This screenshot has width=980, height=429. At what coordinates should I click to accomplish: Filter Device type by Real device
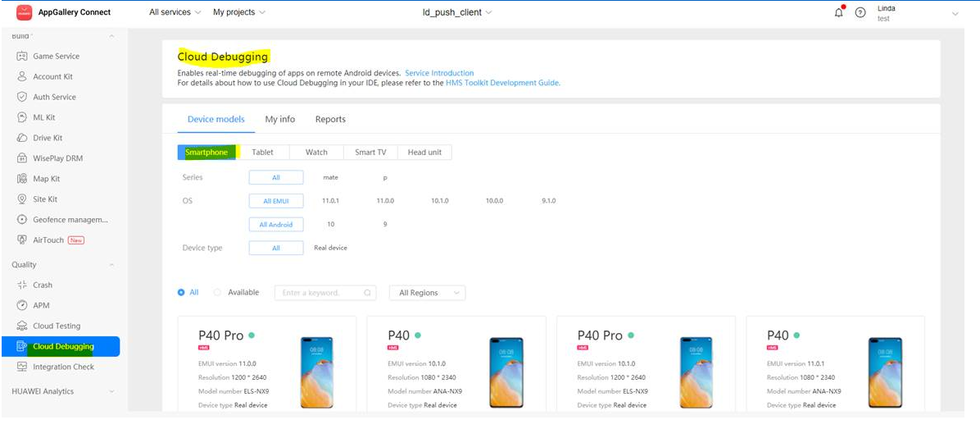330,248
